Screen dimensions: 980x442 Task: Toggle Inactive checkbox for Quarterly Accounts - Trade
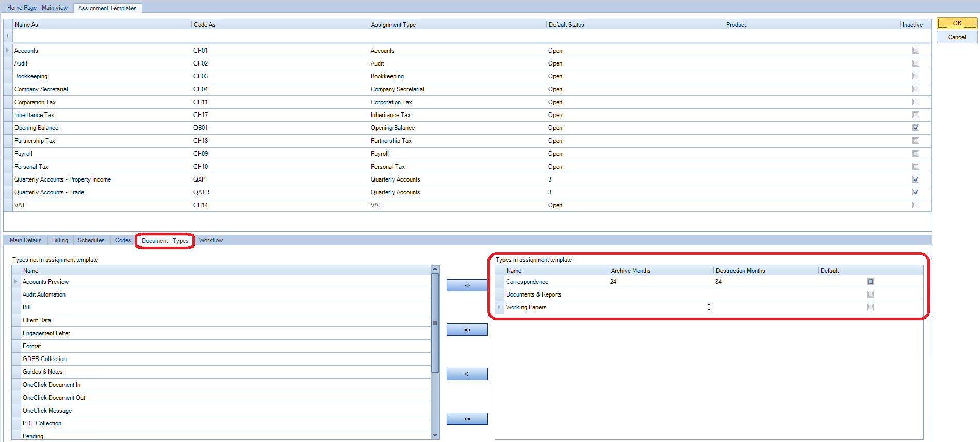coord(916,192)
